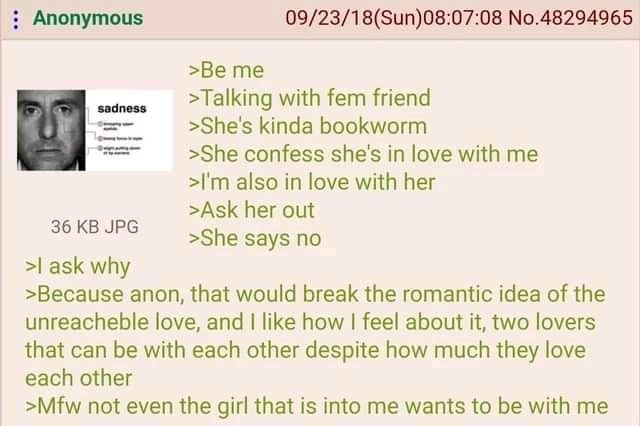
Task: Select the '>I ask why' line
Action: [x=78, y=267]
